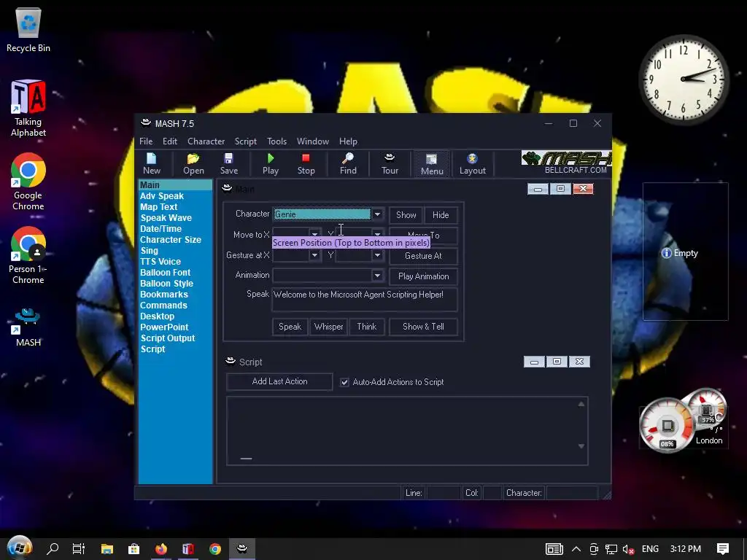
Task: Open Task View in taskbar
Action: coord(79,548)
